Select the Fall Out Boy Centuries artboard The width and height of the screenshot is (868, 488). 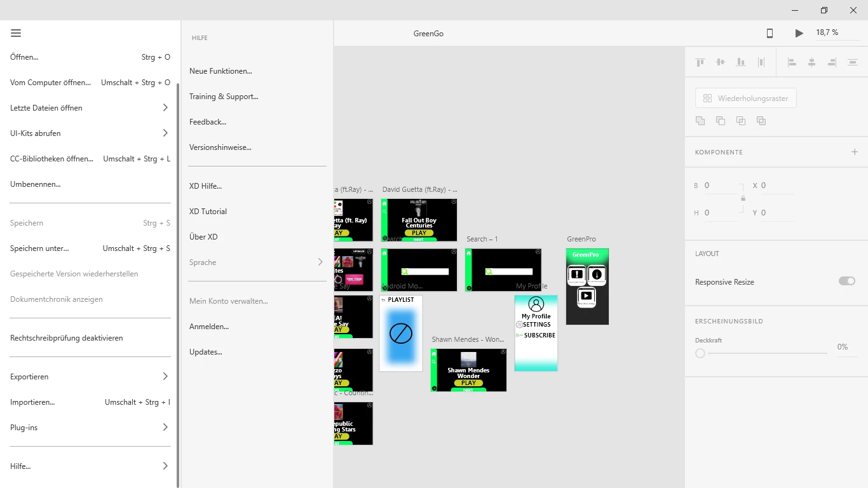pos(419,220)
